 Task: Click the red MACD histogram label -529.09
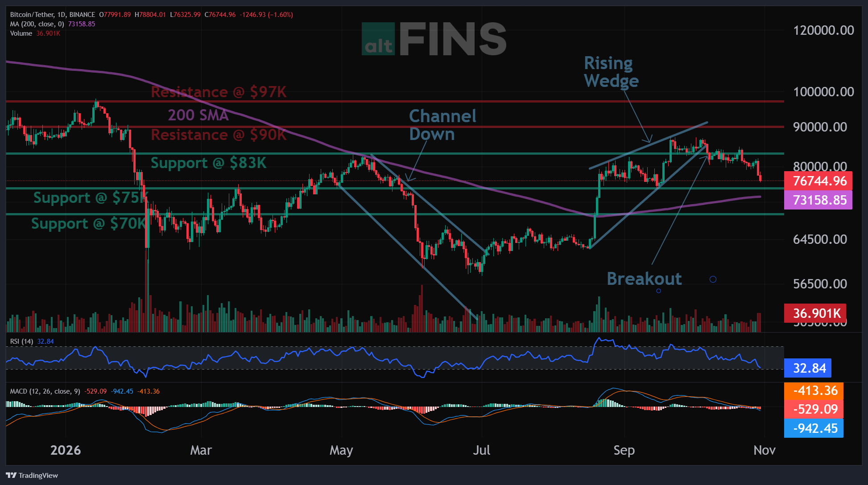click(814, 409)
